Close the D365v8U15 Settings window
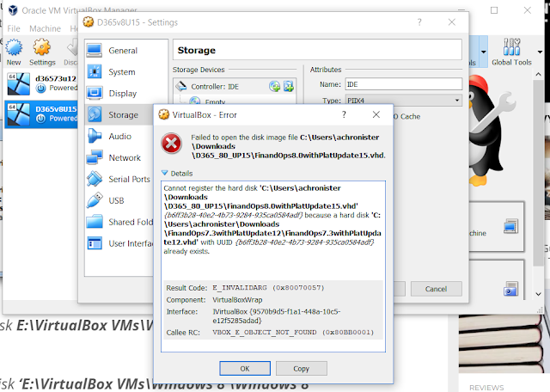The width and height of the screenshot is (550, 392). tap(452, 22)
